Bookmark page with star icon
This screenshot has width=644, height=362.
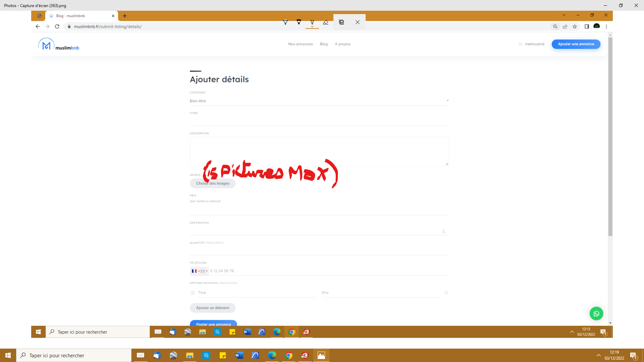[575, 26]
